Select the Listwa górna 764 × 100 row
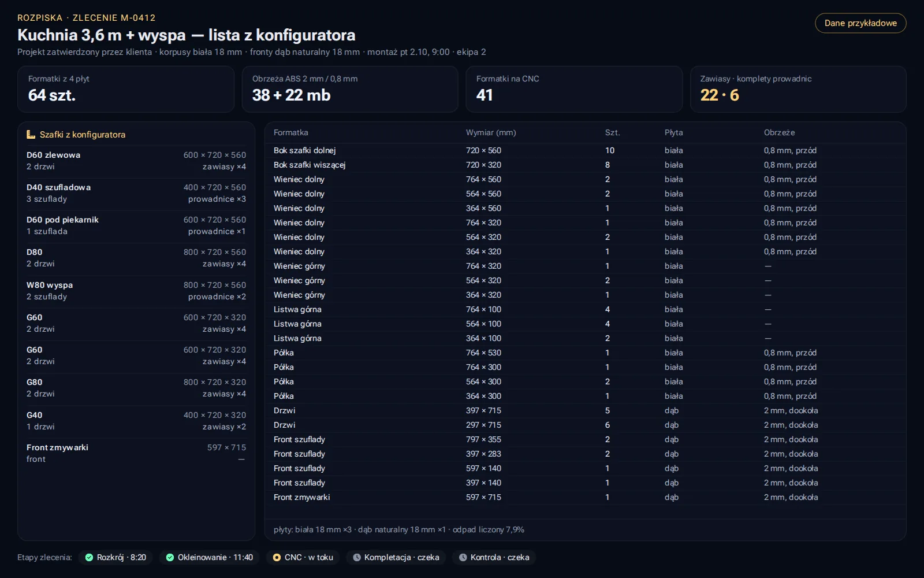Image resolution: width=924 pixels, height=578 pixels. click(585, 309)
